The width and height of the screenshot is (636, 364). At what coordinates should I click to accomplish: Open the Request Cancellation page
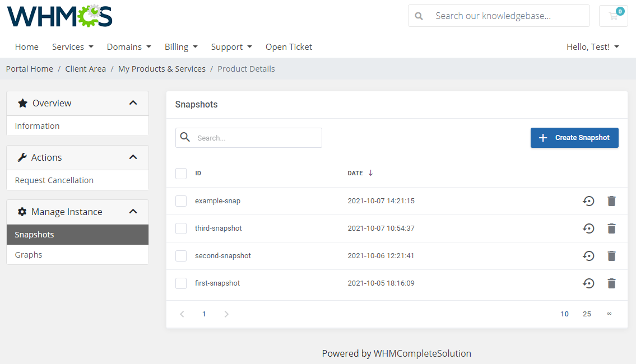[54, 180]
